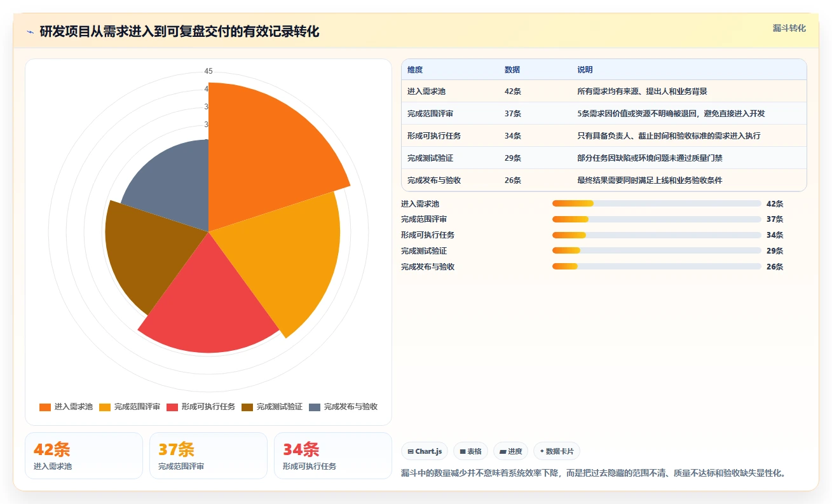This screenshot has height=504, width=832.
Task: Click the description starting 最终结果需要
Action: [650, 180]
